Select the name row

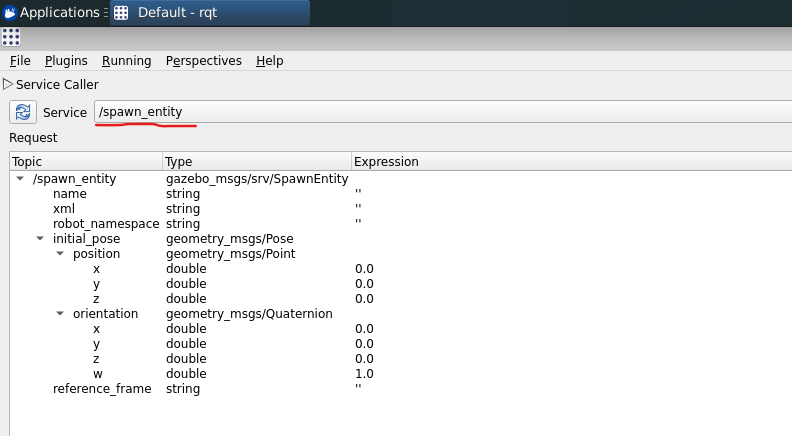coord(70,194)
